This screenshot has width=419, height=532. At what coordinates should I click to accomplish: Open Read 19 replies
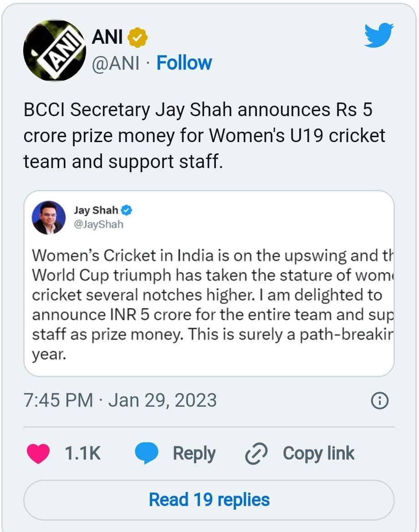pyautogui.click(x=209, y=500)
